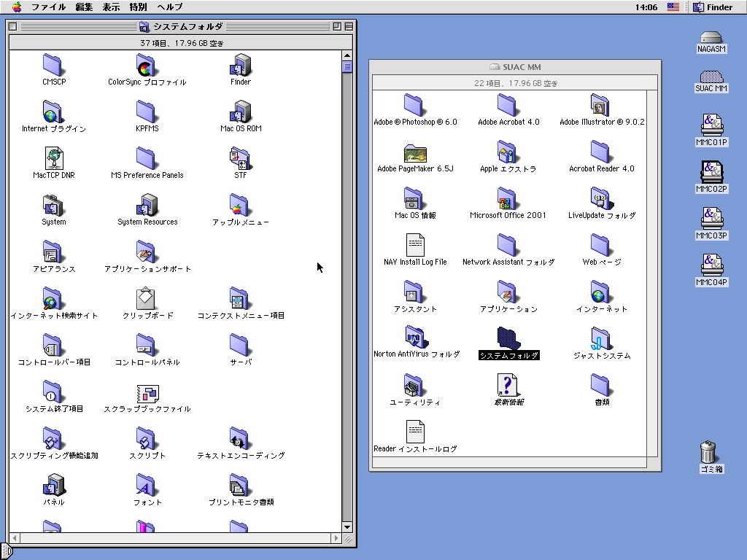Open the フォント folder
The image size is (747, 560).
146,485
